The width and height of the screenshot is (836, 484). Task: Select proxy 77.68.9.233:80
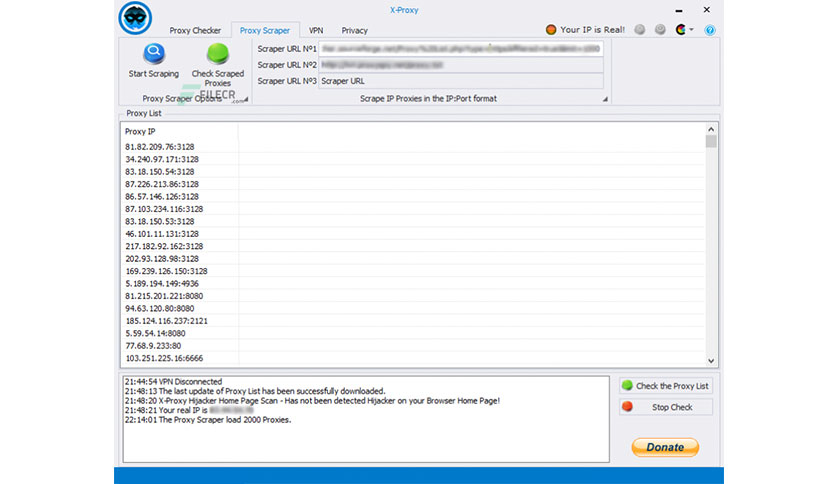[153, 345]
